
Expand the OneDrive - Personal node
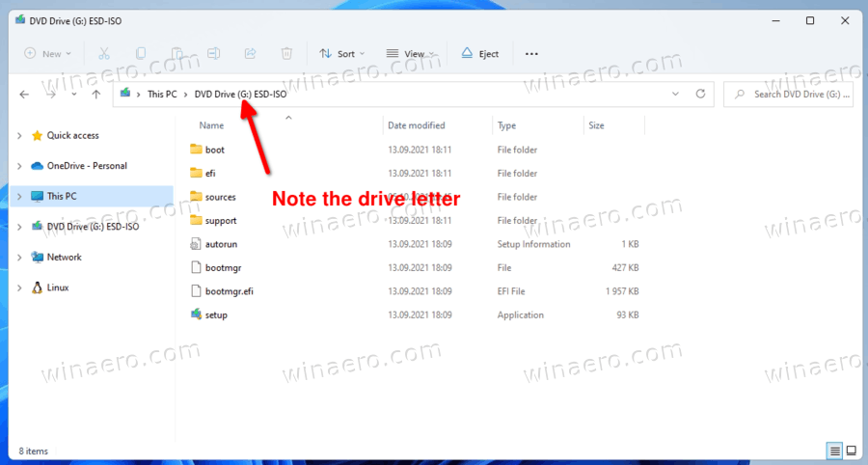20,166
